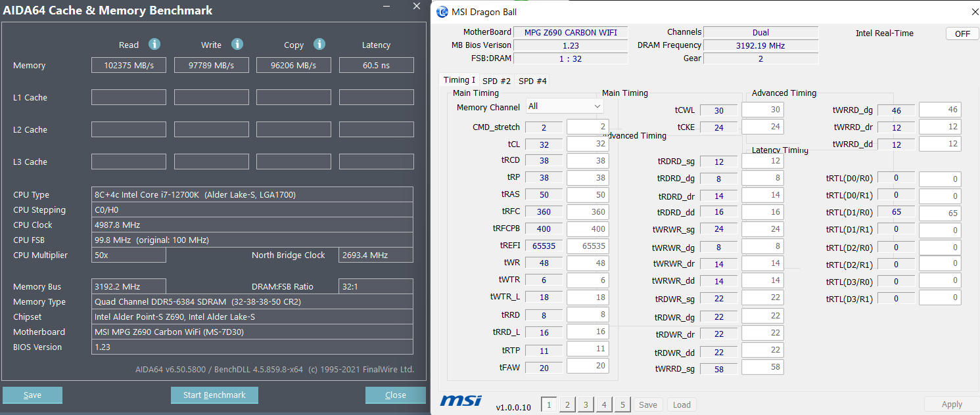This screenshot has height=415, width=980.
Task: Click the info icon next to Copy
Action: (x=319, y=44)
